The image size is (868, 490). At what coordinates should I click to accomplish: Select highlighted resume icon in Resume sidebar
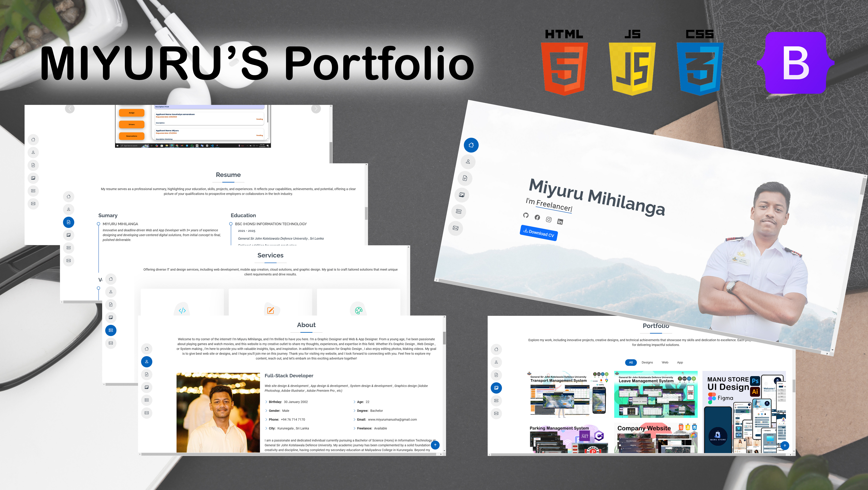(68, 222)
